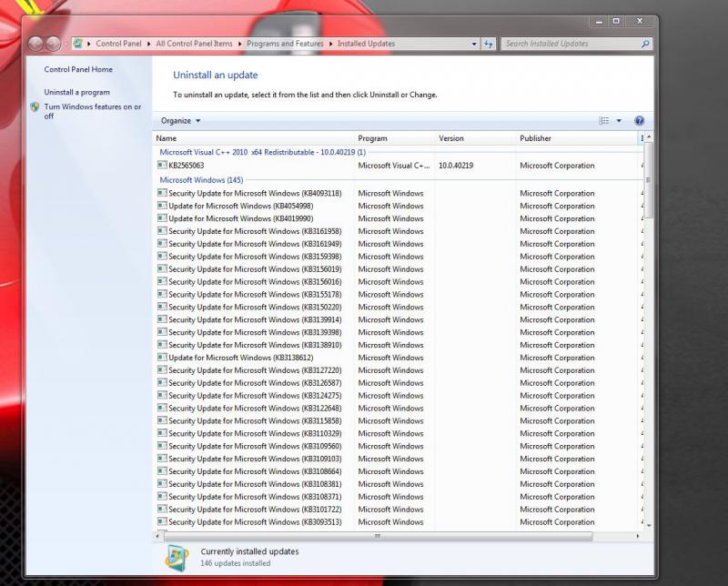Image resolution: width=728 pixels, height=586 pixels.
Task: Click the search magnifier icon
Action: coord(645,44)
